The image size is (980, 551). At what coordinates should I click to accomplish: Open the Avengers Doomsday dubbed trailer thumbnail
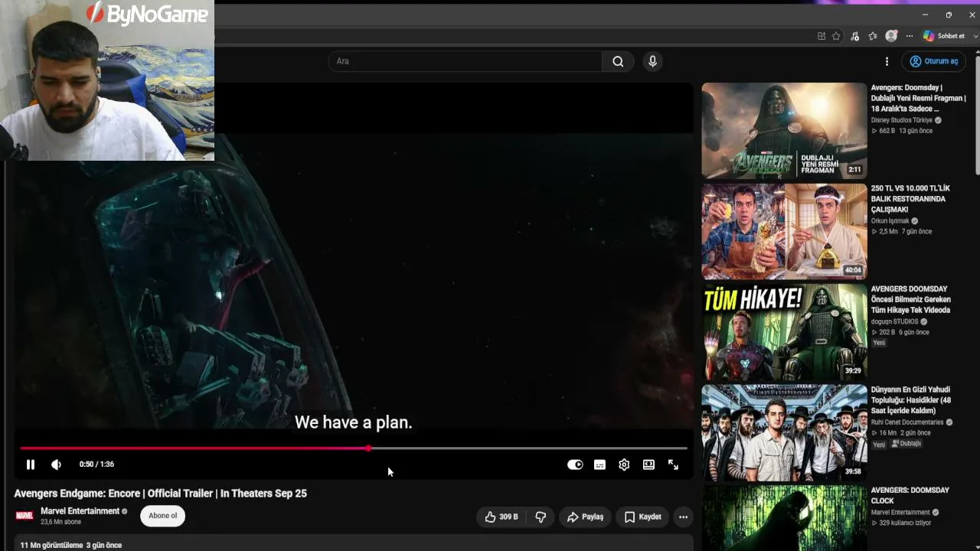[784, 130]
